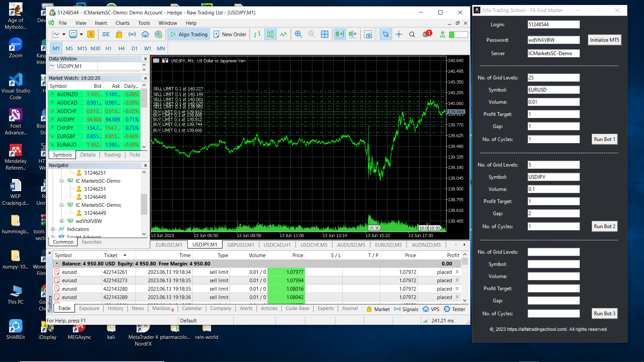
Task: Open This PC desktop icon
Action: click(x=15, y=295)
